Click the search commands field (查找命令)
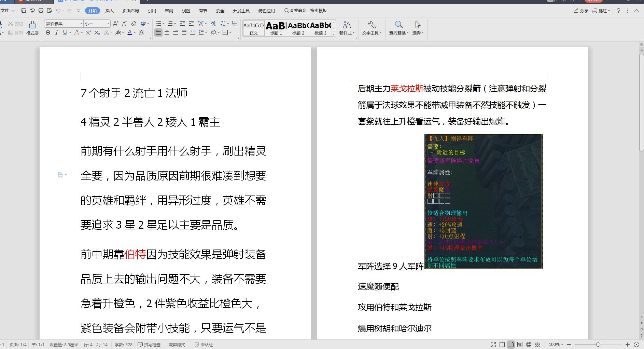The width and height of the screenshot is (644, 349). point(306,11)
